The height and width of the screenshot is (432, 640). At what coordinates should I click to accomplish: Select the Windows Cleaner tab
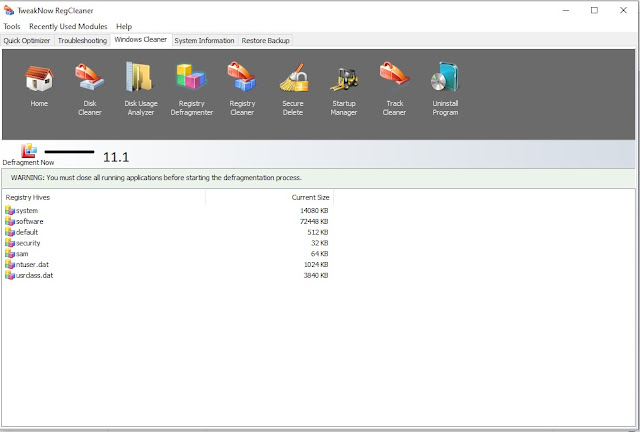point(141,40)
